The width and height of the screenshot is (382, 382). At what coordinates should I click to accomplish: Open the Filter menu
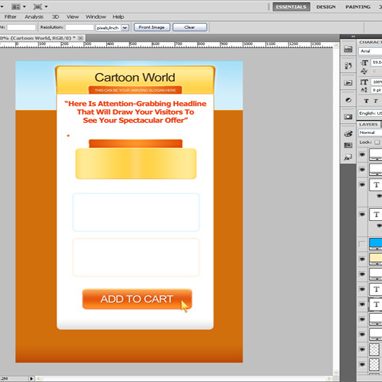click(x=10, y=17)
